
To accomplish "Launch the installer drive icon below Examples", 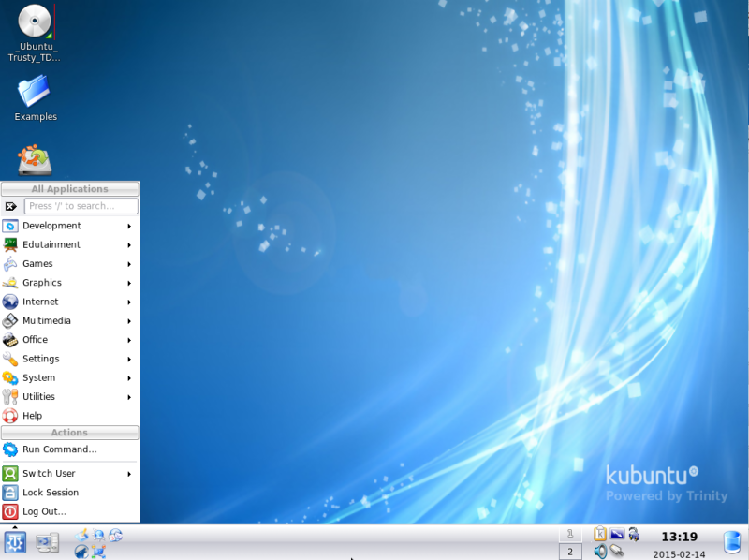I will coord(35,160).
